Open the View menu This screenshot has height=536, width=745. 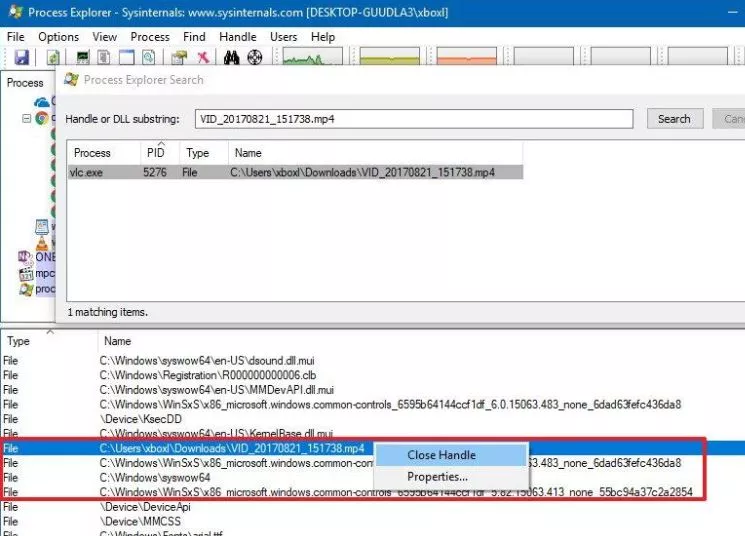105,37
